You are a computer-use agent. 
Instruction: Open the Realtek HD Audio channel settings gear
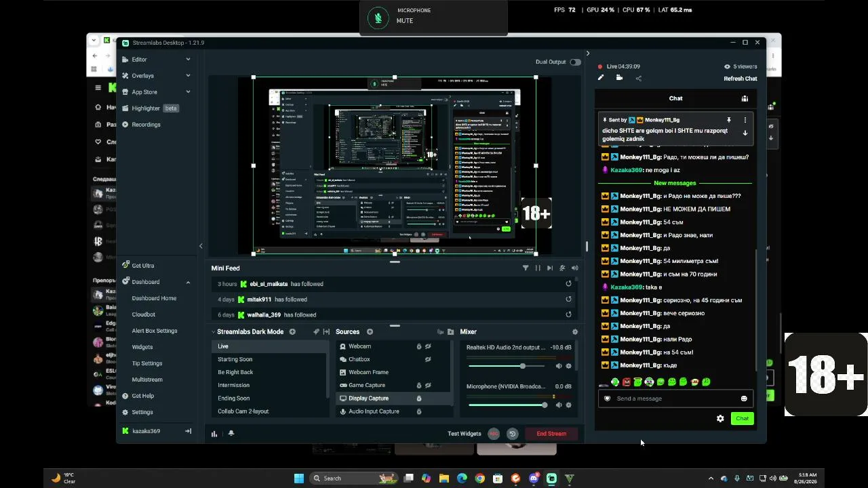click(568, 366)
